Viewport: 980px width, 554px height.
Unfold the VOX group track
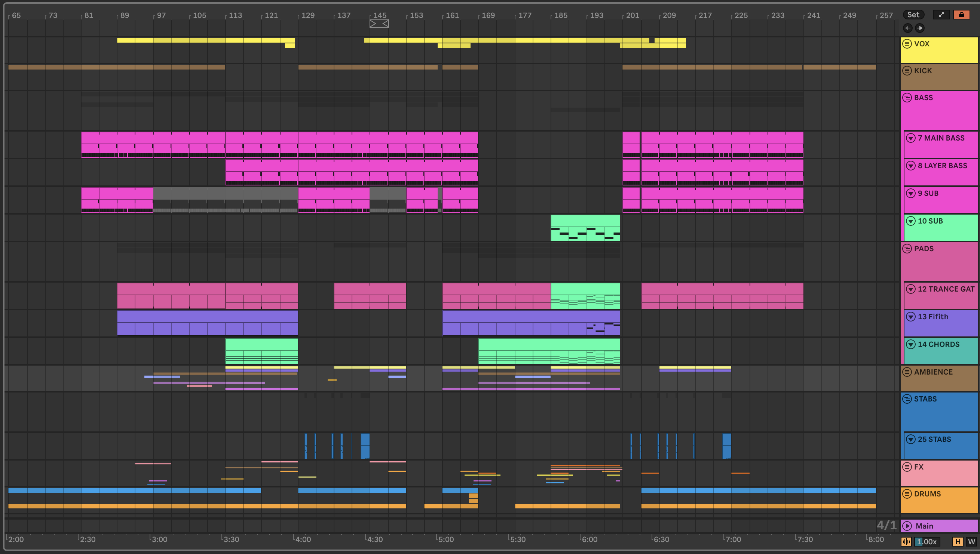tap(907, 44)
